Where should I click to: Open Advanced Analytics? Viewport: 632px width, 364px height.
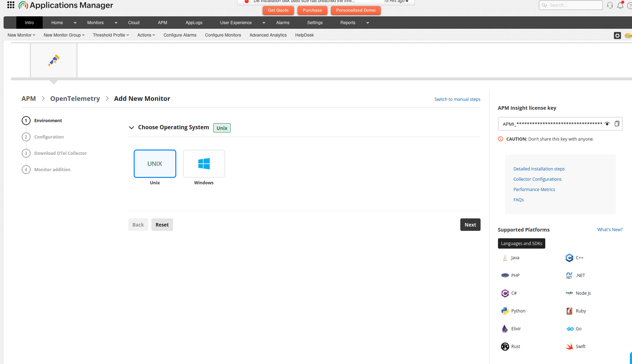(268, 35)
